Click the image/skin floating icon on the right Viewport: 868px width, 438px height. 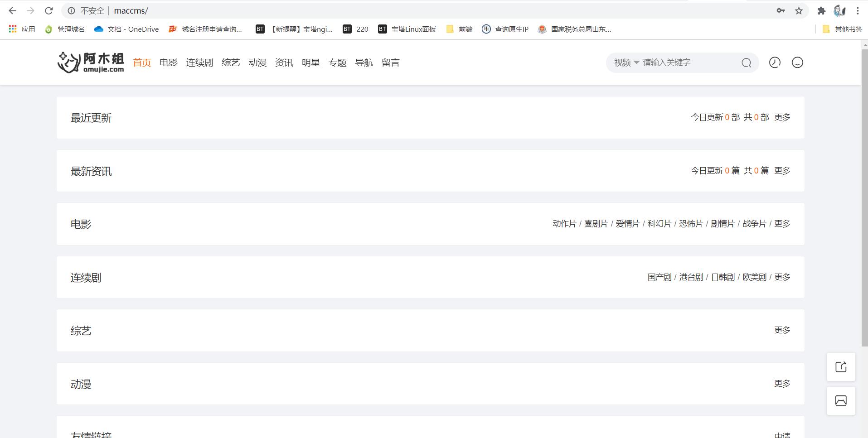[x=840, y=400]
